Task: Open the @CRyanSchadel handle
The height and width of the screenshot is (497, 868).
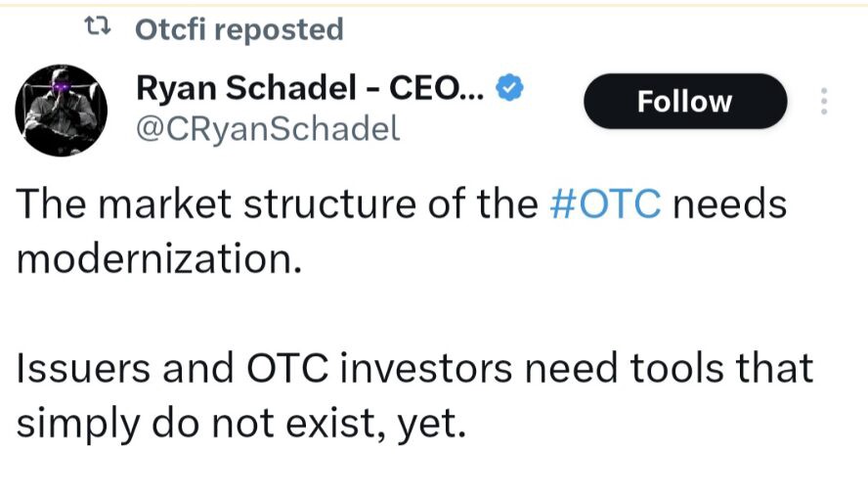Action: coord(268,129)
